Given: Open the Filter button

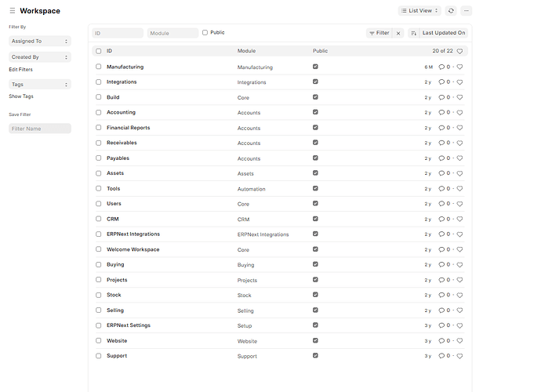Looking at the screenshot, I should 379,33.
